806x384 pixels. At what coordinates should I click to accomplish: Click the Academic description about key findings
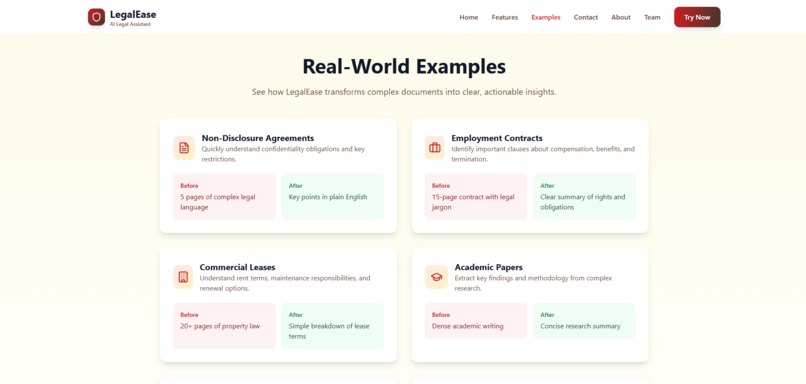(x=534, y=283)
